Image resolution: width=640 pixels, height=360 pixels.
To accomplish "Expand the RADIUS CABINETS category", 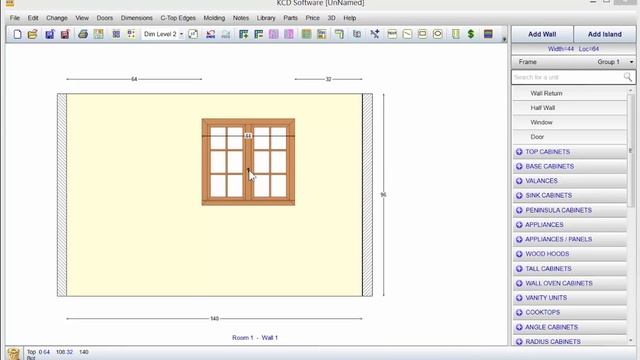I will (570, 341).
